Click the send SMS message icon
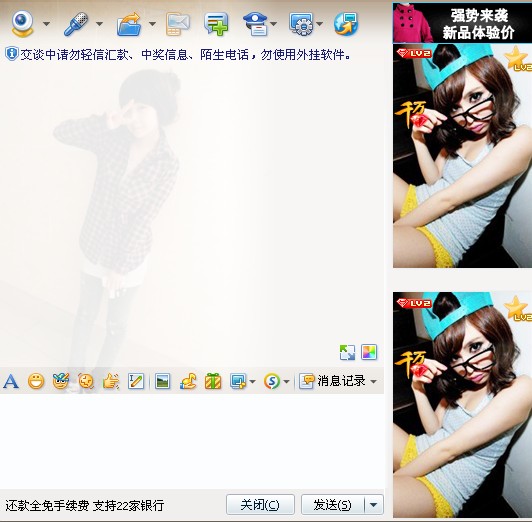This screenshot has width=532, height=522. tap(178, 24)
